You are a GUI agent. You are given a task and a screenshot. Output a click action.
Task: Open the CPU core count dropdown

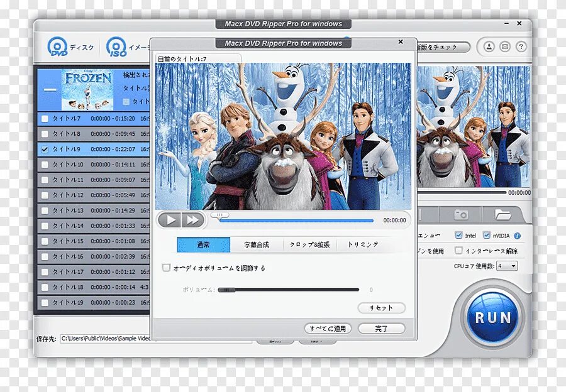(x=507, y=266)
